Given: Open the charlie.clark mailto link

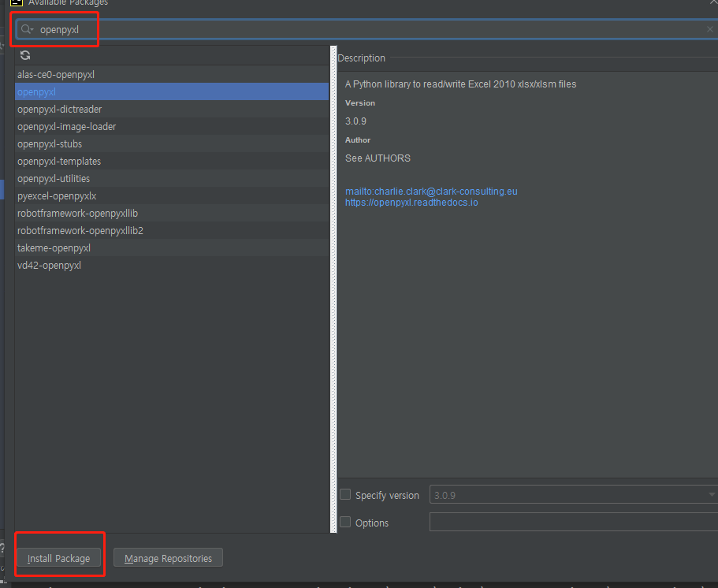Looking at the screenshot, I should 431,192.
